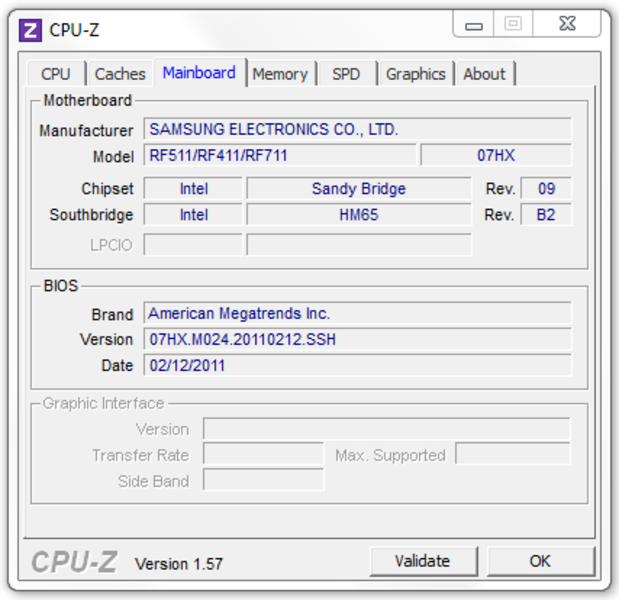This screenshot has width=619, height=600.
Task: Switch to the SPD tab
Action: point(346,74)
